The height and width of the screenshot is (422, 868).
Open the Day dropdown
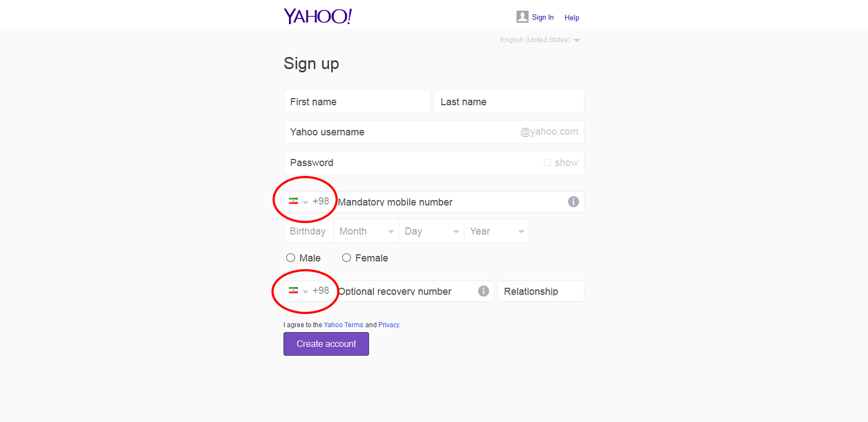432,231
